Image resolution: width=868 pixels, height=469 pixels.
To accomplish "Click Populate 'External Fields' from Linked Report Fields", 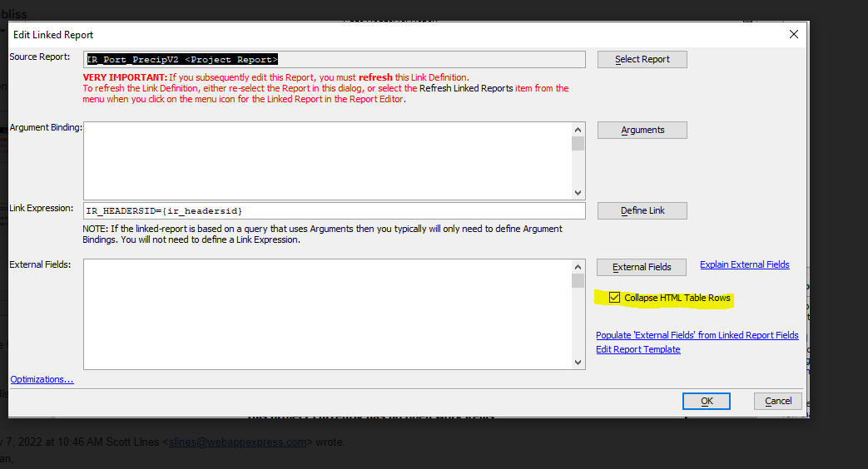I will pyautogui.click(x=697, y=335).
